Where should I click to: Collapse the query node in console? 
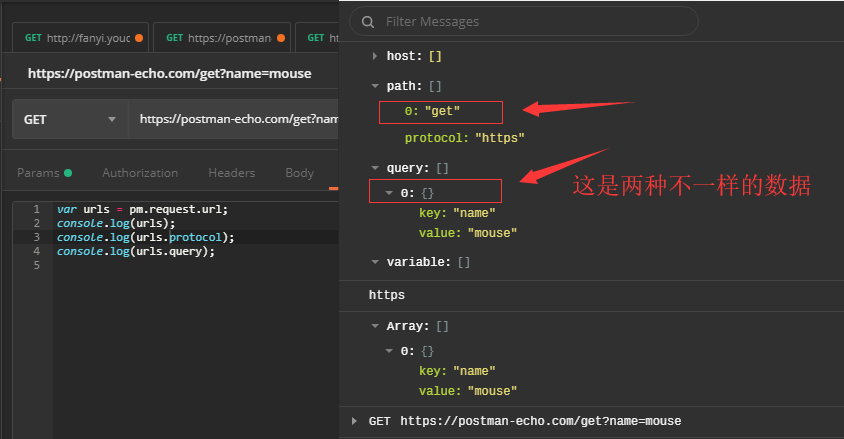pyautogui.click(x=375, y=168)
